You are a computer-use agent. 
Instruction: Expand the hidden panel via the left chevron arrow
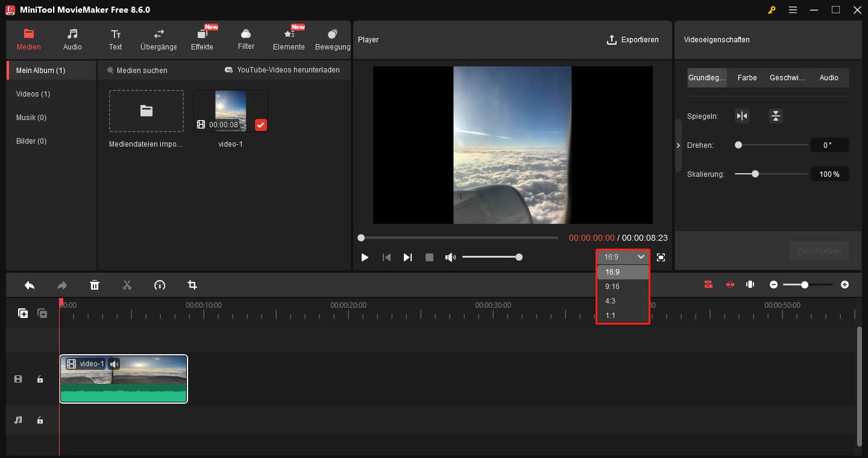(678, 145)
